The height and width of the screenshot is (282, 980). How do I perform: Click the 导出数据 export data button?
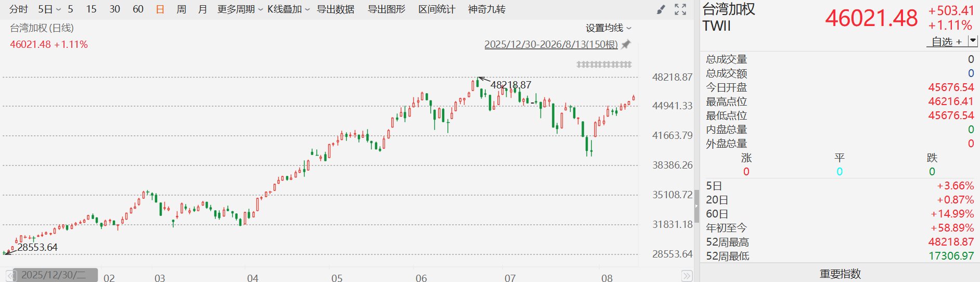(x=336, y=9)
